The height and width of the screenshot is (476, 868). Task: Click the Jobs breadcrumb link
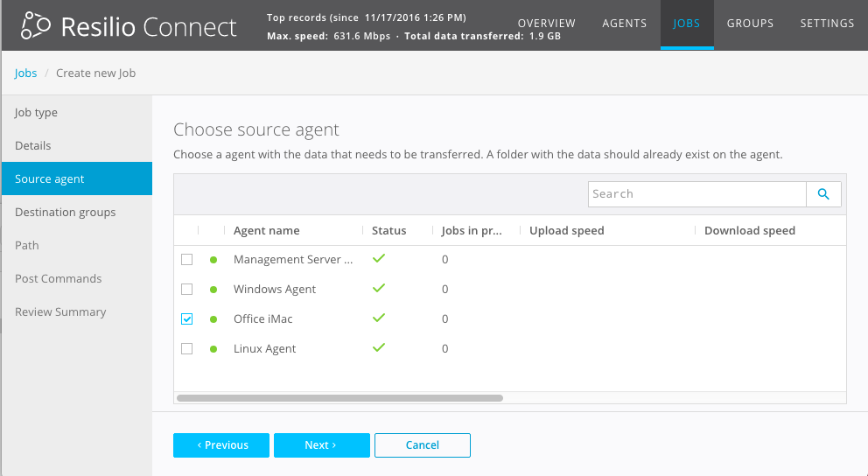25,73
